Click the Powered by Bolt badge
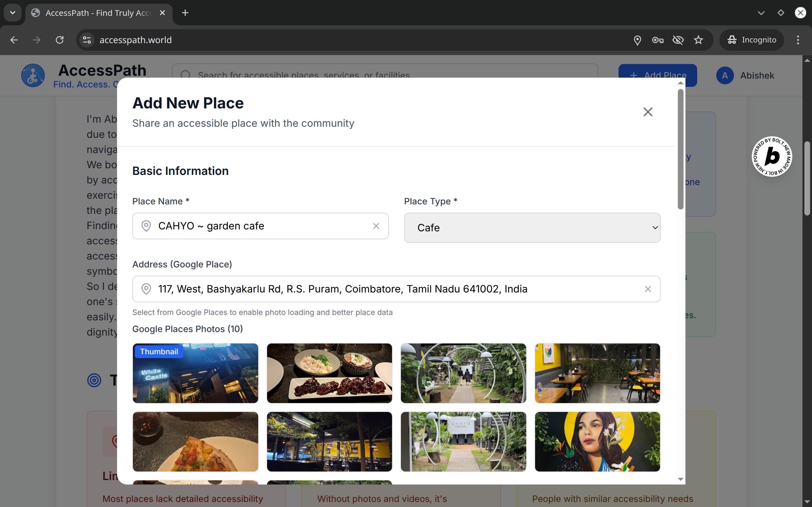812x507 pixels. (x=771, y=157)
